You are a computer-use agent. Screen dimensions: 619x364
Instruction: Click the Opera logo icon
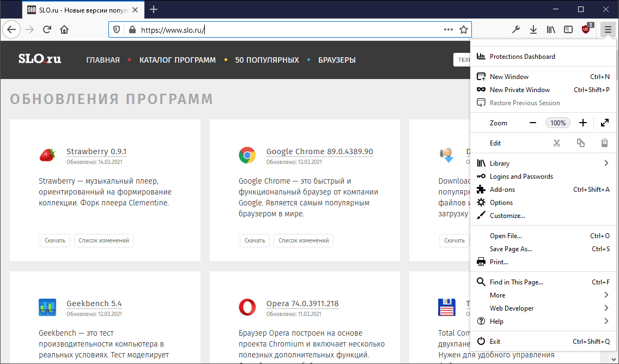tap(247, 307)
